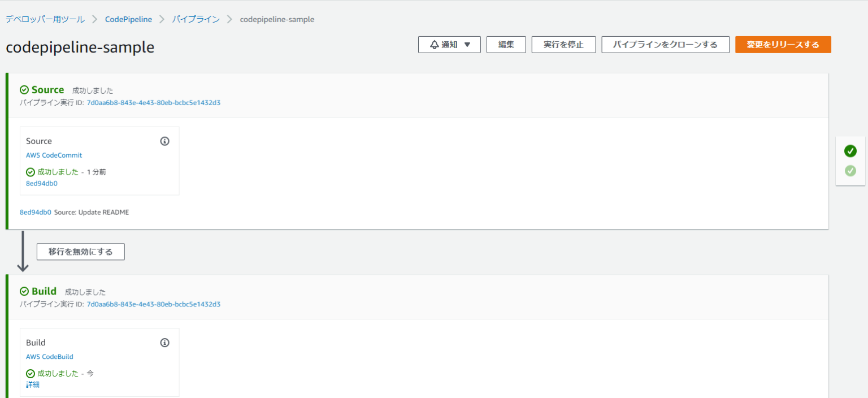This screenshot has width=868, height=398.
Task: Click the transition arrow between Source and Build
Action: 23,252
